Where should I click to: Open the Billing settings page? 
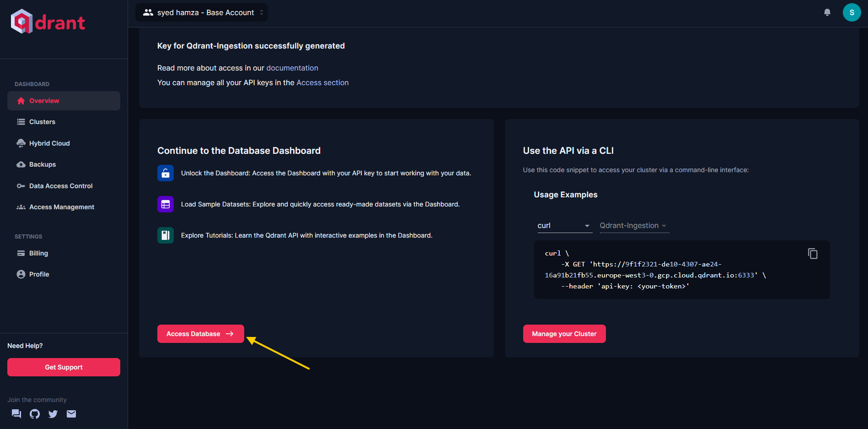[x=38, y=253]
